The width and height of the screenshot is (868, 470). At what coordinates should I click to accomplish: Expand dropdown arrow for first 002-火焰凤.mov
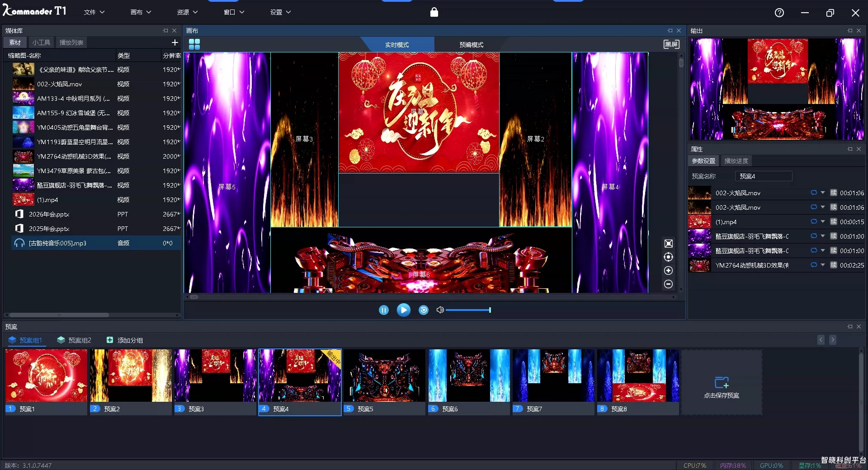pyautogui.click(x=823, y=193)
